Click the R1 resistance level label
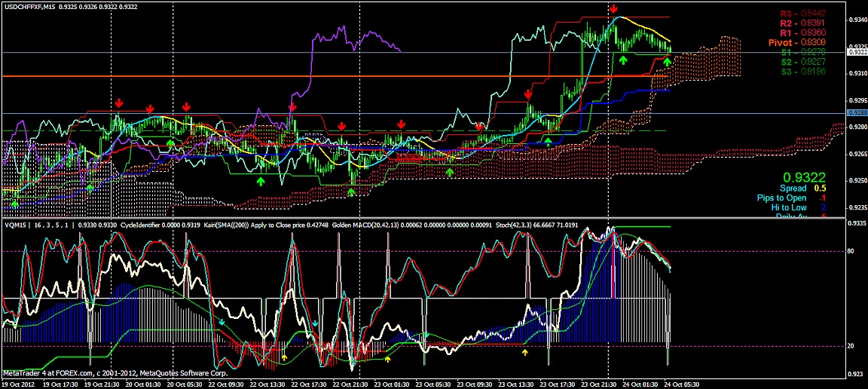868x389 pixels. click(802, 33)
